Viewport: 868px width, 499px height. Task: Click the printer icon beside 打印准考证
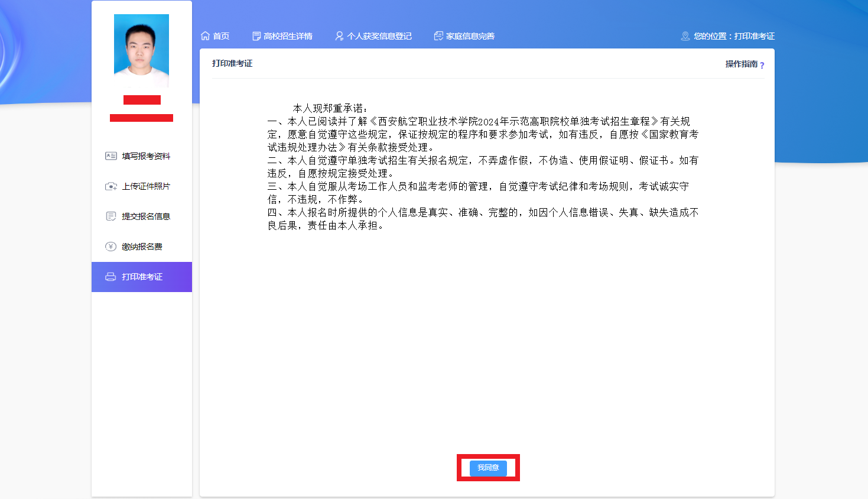(x=110, y=277)
